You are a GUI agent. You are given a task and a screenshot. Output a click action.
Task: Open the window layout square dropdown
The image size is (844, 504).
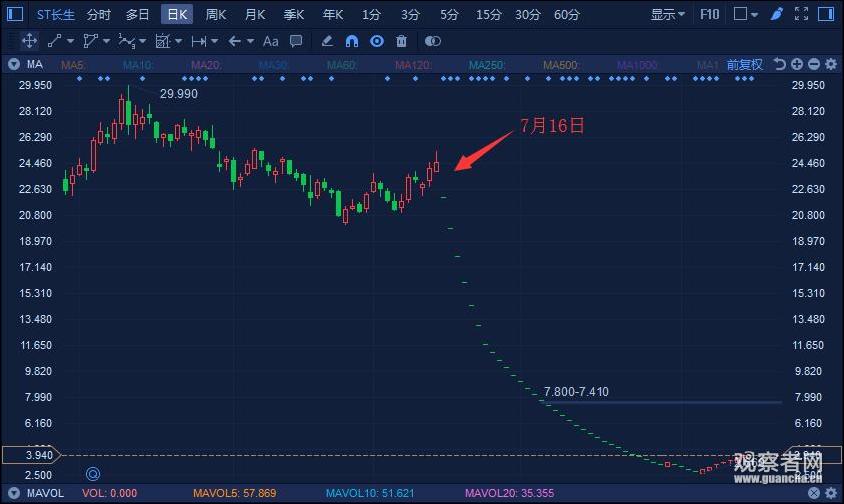(745, 14)
